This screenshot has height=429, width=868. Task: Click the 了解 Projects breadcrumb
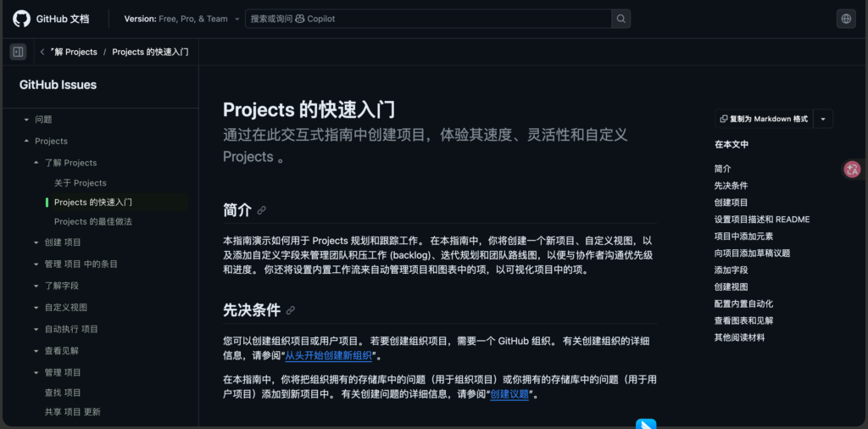[74, 52]
